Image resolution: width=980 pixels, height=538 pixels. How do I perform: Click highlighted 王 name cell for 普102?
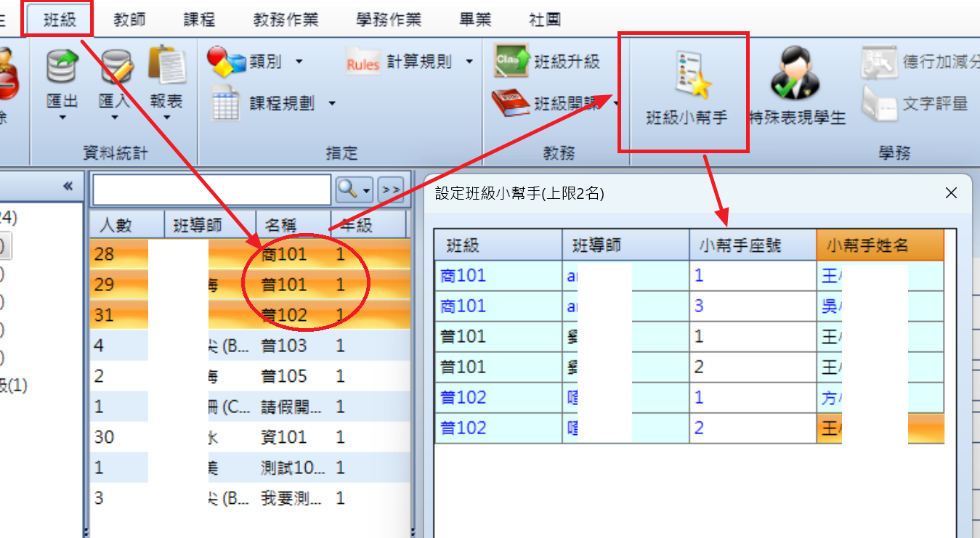click(x=880, y=428)
